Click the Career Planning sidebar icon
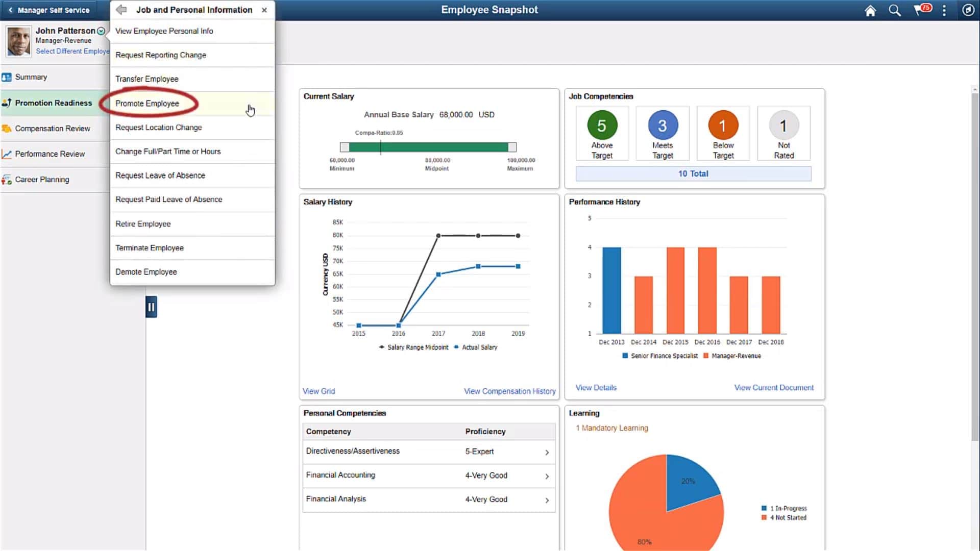This screenshot has height=551, width=980. [x=7, y=179]
